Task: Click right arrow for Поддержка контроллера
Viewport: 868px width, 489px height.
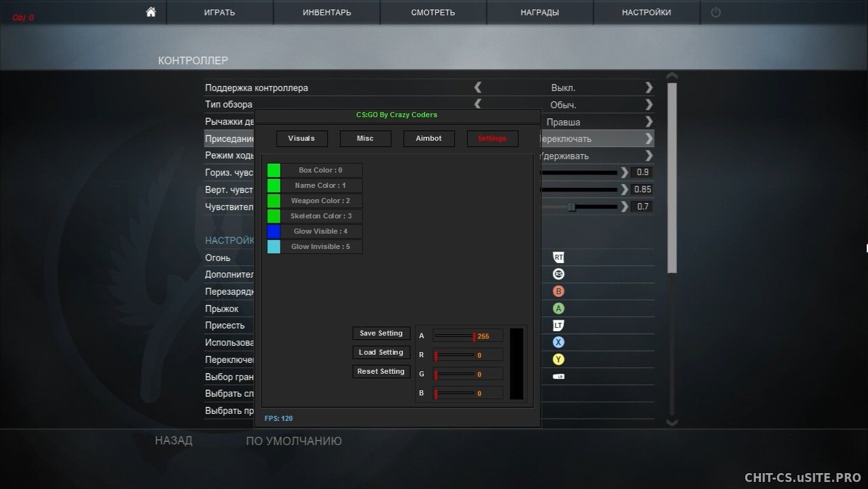Action: [x=648, y=87]
